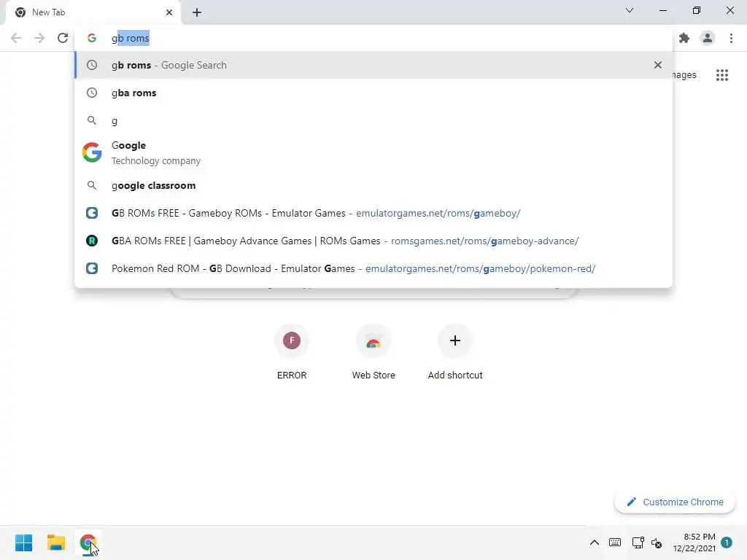Click the browser Forward arrow

click(x=39, y=38)
